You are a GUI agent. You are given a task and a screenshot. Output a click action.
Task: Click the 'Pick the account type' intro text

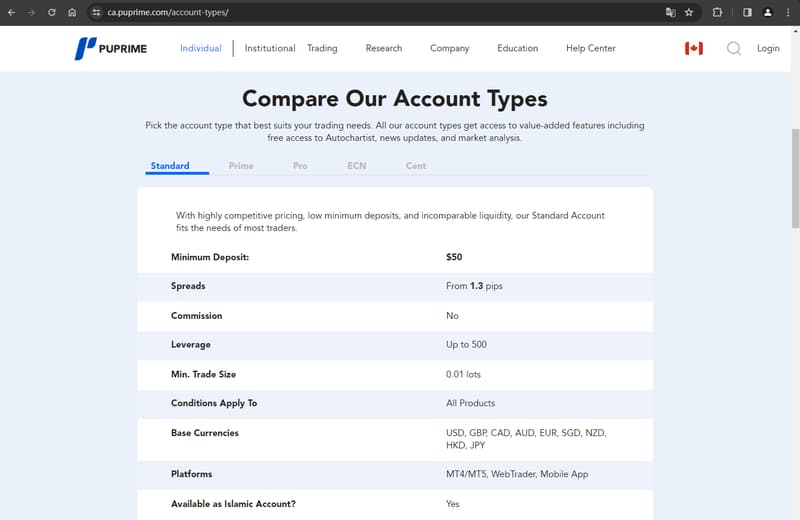coord(394,132)
